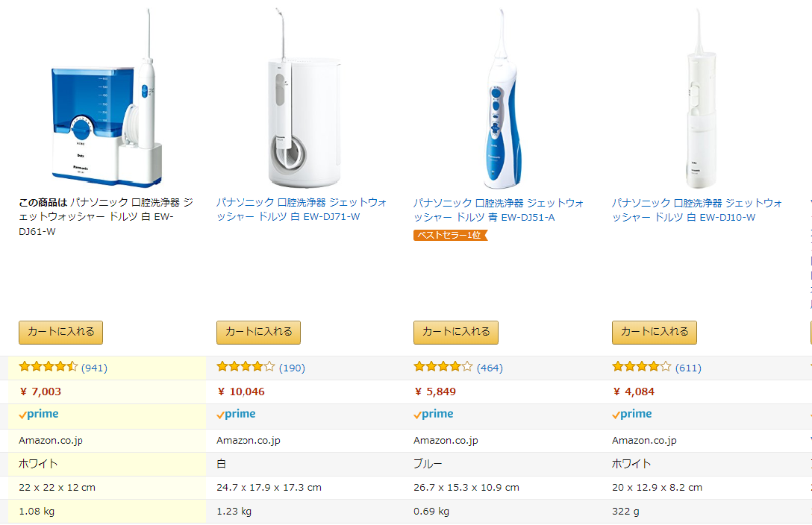Add the EW-DJ71-W to cart
812x525 pixels.
[258, 332]
